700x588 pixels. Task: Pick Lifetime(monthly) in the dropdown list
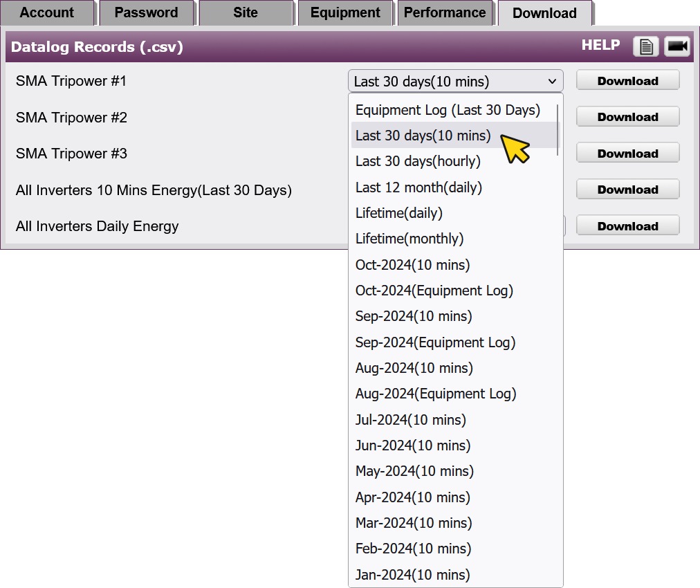(409, 239)
